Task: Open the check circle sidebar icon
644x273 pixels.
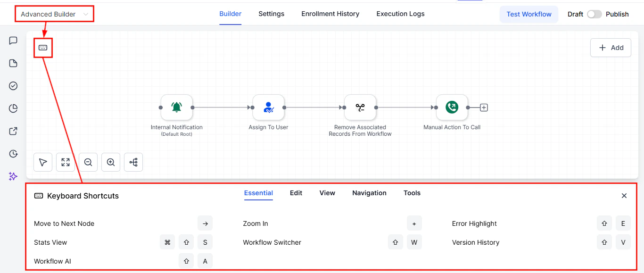Action: pos(13,86)
